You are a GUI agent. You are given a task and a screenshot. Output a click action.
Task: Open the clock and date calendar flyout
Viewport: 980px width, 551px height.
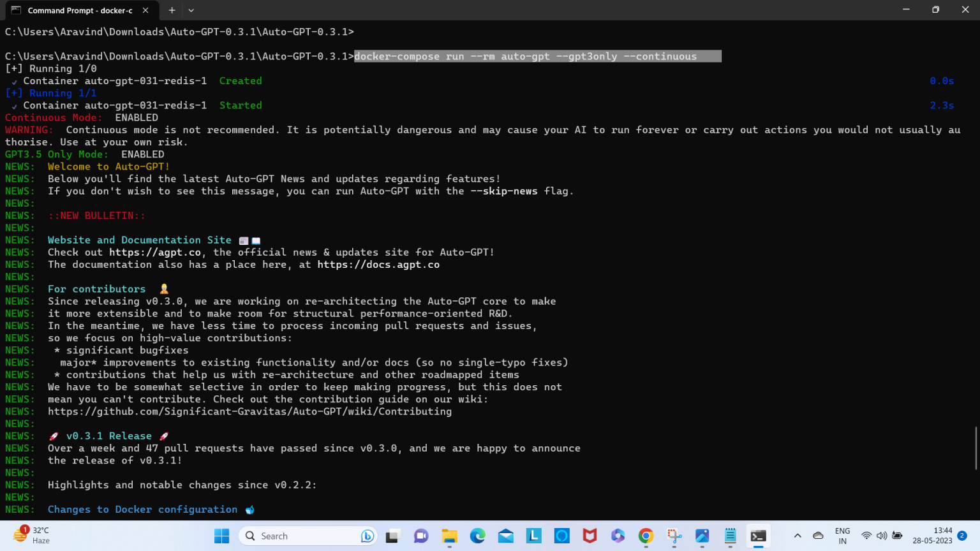point(933,536)
